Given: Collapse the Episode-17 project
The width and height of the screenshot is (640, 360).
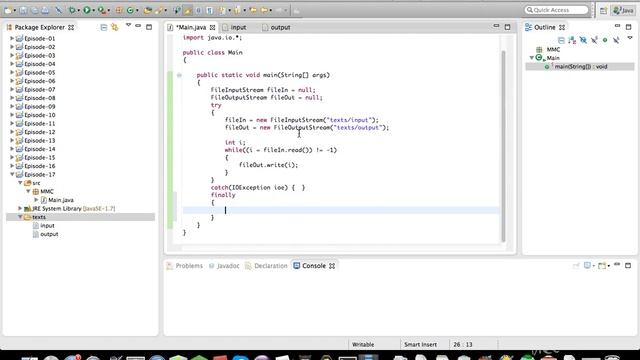Looking at the screenshot, I should tap(12, 174).
